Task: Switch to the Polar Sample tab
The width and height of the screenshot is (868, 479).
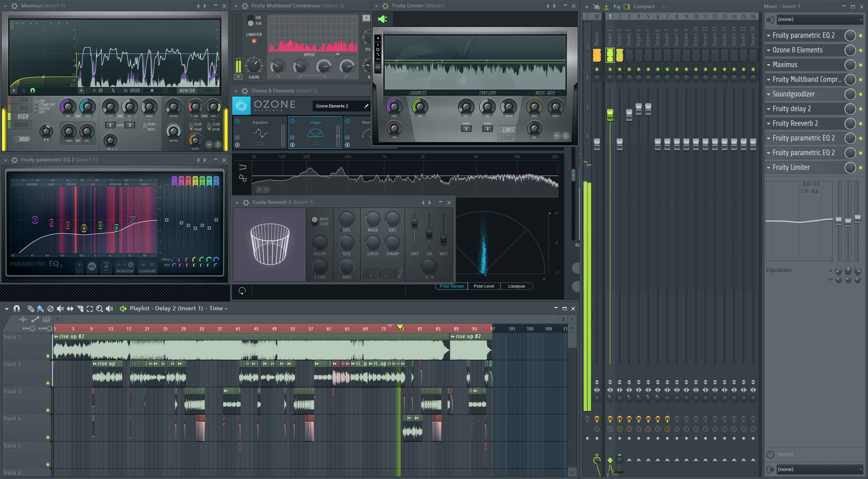Action: [452, 286]
